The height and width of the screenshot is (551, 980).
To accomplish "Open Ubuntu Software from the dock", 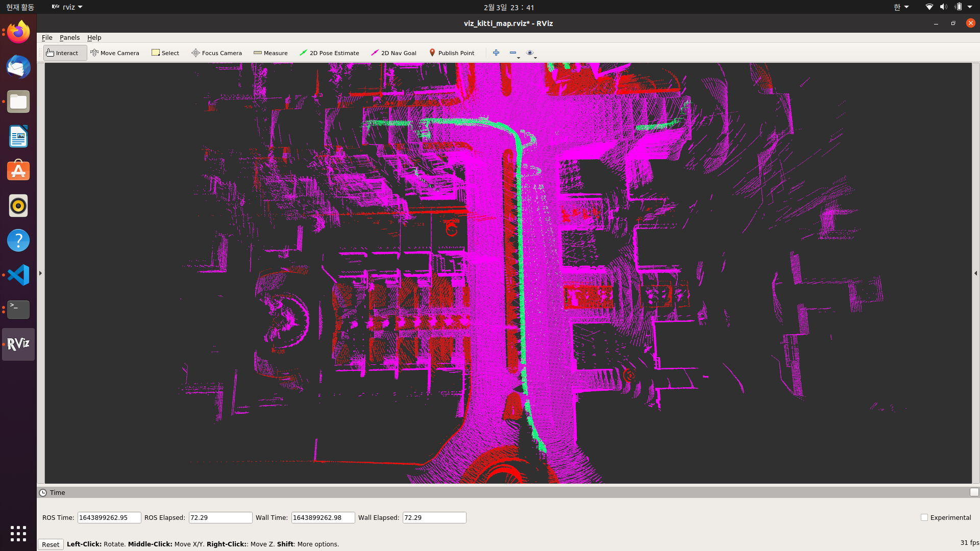I will click(x=18, y=171).
